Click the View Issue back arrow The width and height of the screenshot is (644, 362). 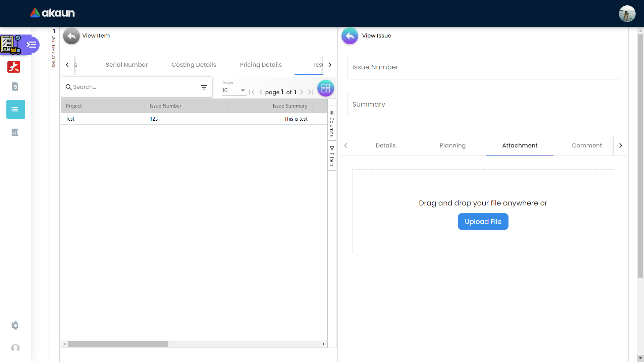pos(350,36)
